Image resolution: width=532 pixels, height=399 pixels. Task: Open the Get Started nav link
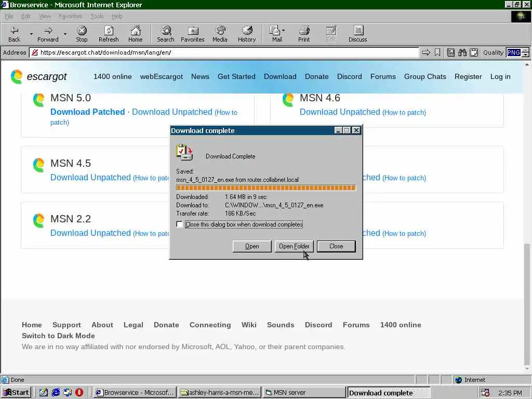click(236, 77)
